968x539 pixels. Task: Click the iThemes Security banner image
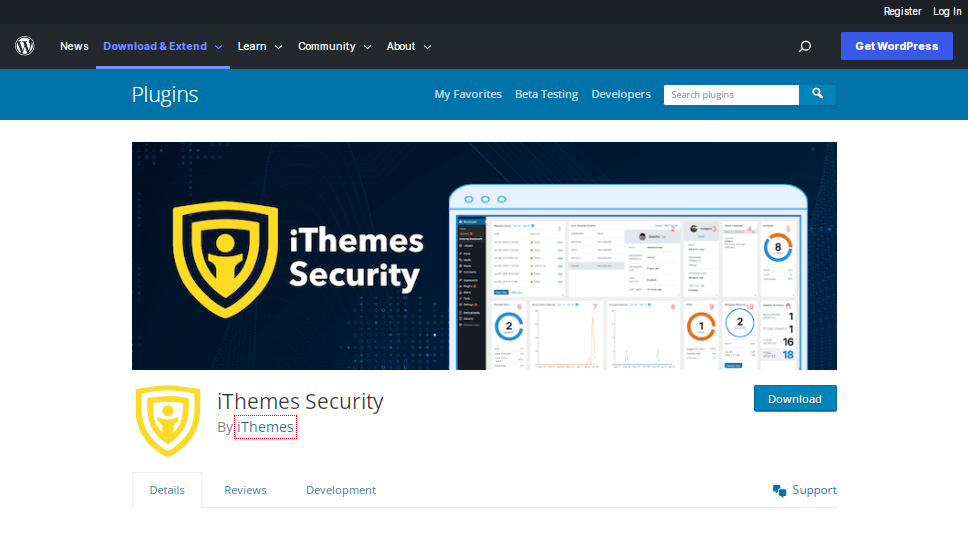pyautogui.click(x=484, y=256)
